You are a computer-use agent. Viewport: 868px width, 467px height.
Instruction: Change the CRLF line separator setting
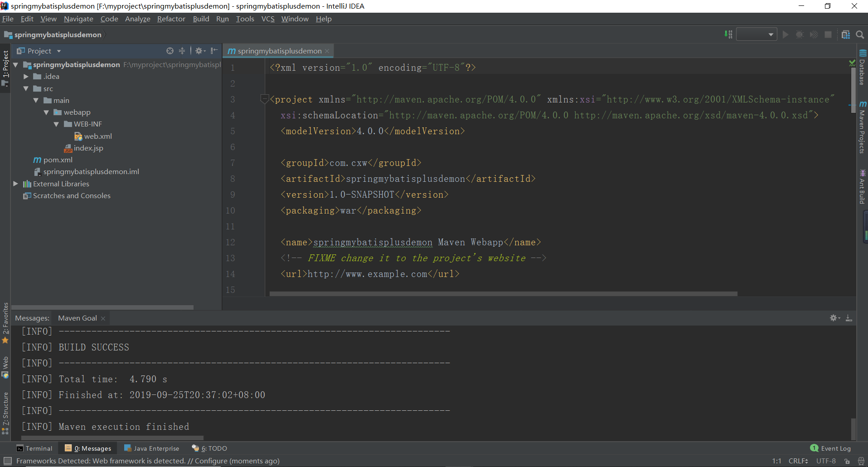tap(798, 461)
